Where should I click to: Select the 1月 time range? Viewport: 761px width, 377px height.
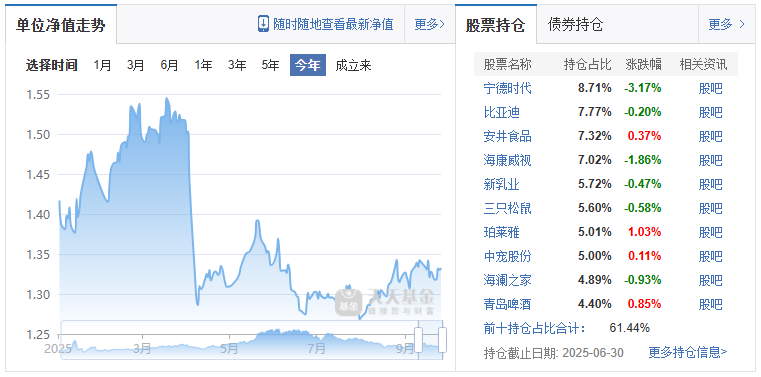[x=102, y=66]
